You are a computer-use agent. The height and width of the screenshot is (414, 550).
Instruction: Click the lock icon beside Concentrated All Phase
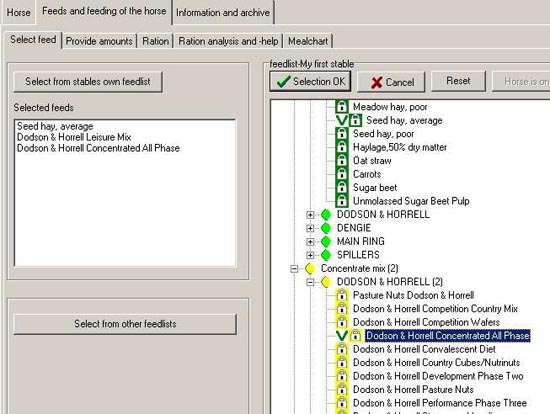355,335
